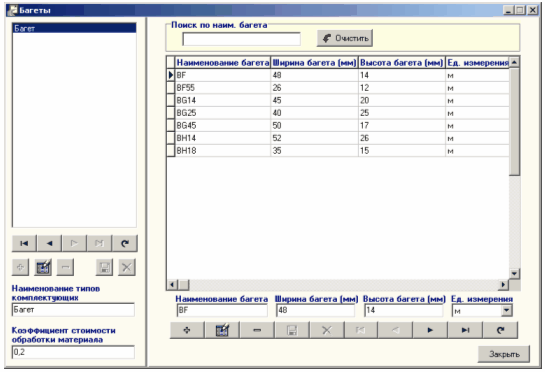
Task: Click the Очистить button
Action: point(345,38)
